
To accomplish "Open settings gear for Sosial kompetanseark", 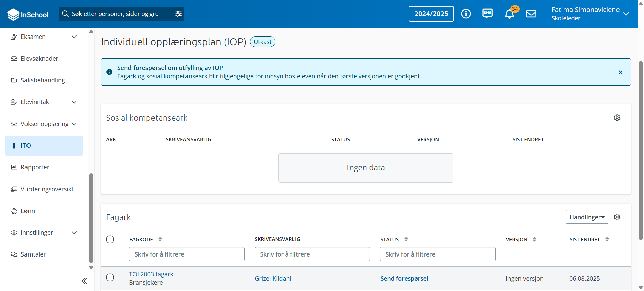I will click(x=617, y=118).
